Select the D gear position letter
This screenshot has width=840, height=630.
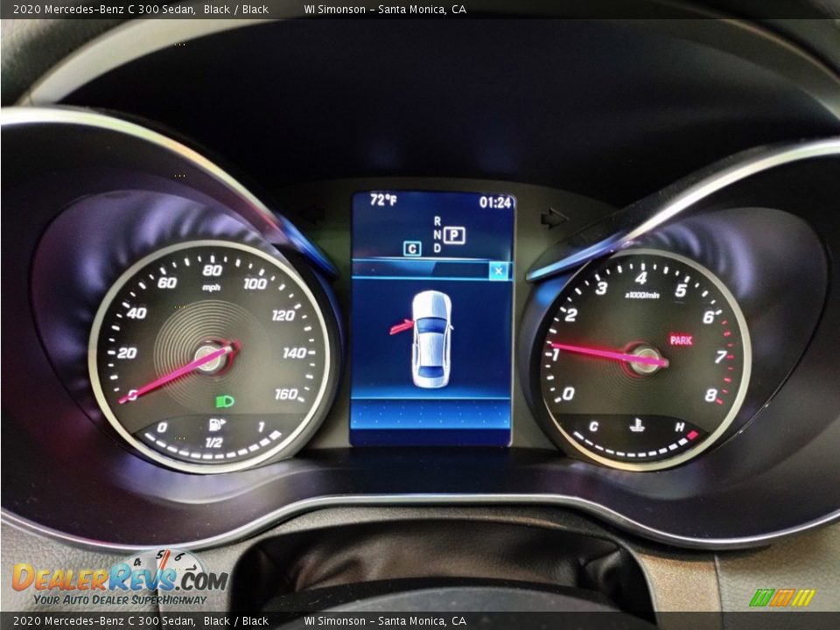tap(437, 248)
